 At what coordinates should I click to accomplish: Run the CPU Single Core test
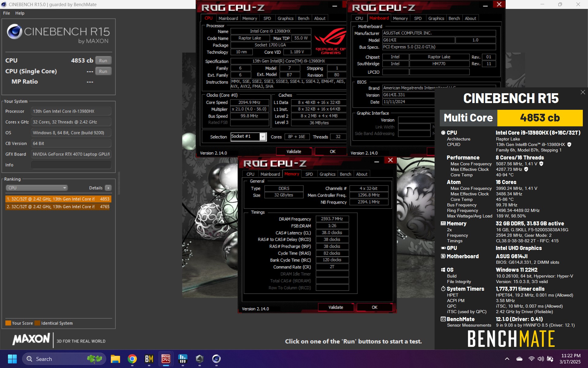[103, 71]
